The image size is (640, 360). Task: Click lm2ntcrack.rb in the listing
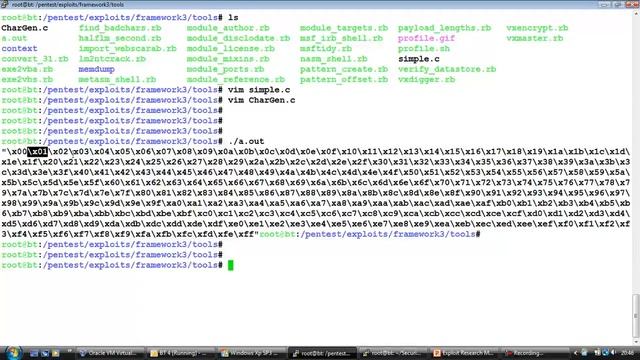112,59
